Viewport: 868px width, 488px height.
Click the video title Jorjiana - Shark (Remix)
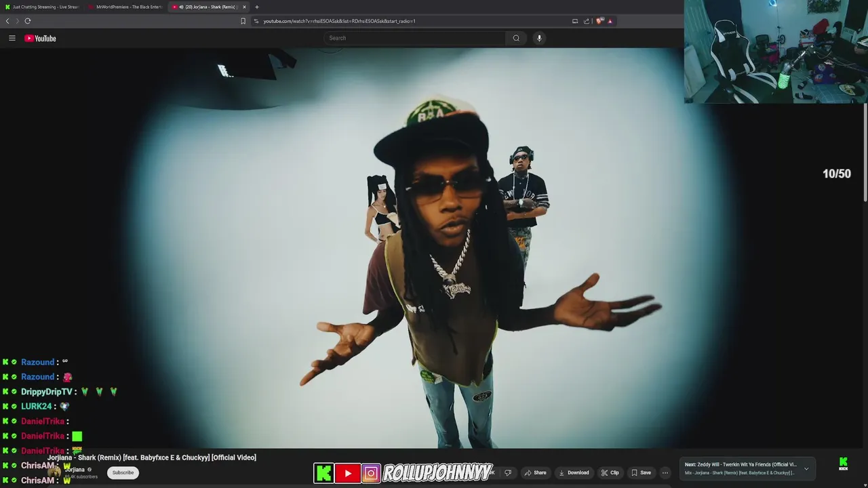152,457
